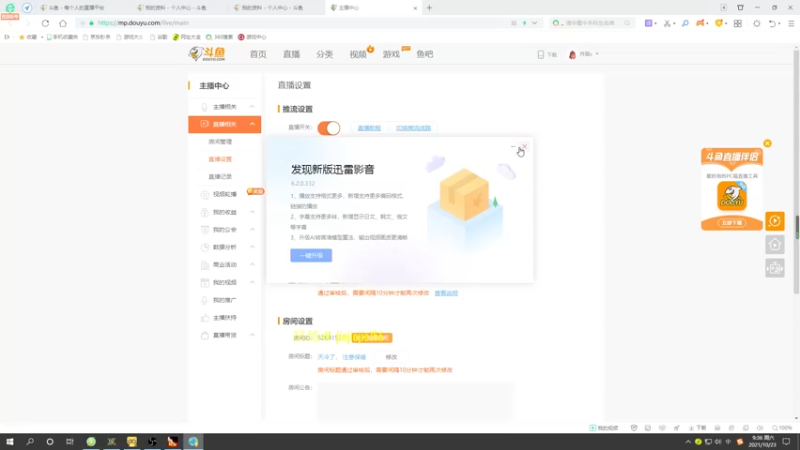Click the browser search box
Image resolution: width=800 pixels, height=450 pixels.
[x=591, y=23]
